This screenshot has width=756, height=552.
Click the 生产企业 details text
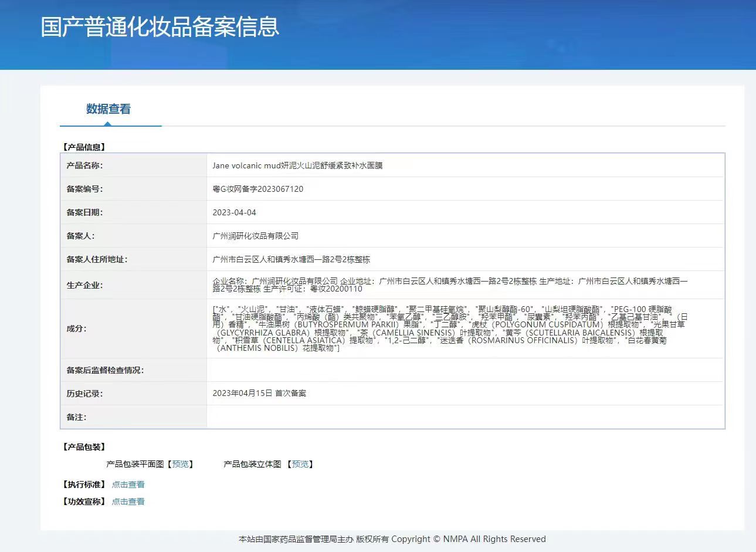point(449,285)
